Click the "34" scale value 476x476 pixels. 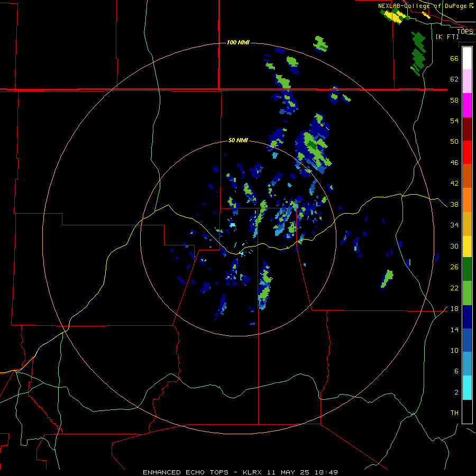tap(454, 225)
